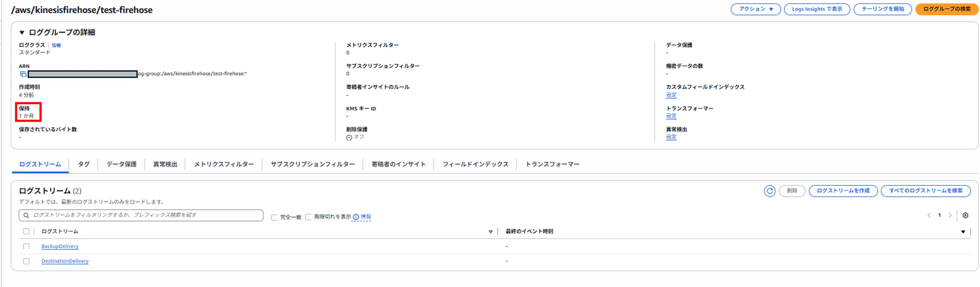Image resolution: width=980 pixels, height=287 pixels.
Task: Click the search magnifier icon in filter box
Action: [26, 215]
